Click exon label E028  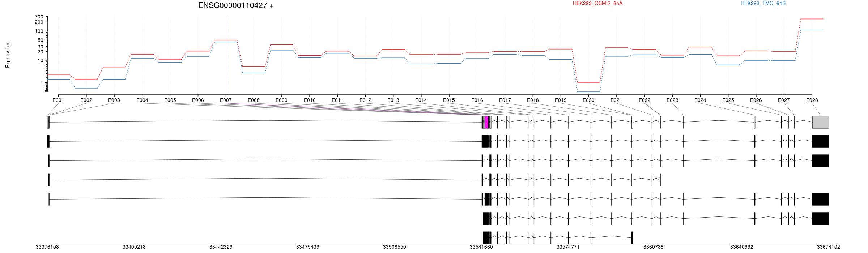click(x=812, y=100)
